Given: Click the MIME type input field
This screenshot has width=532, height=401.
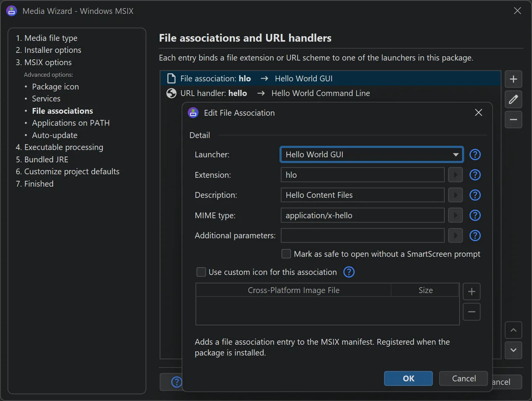Looking at the screenshot, I should 362,215.
